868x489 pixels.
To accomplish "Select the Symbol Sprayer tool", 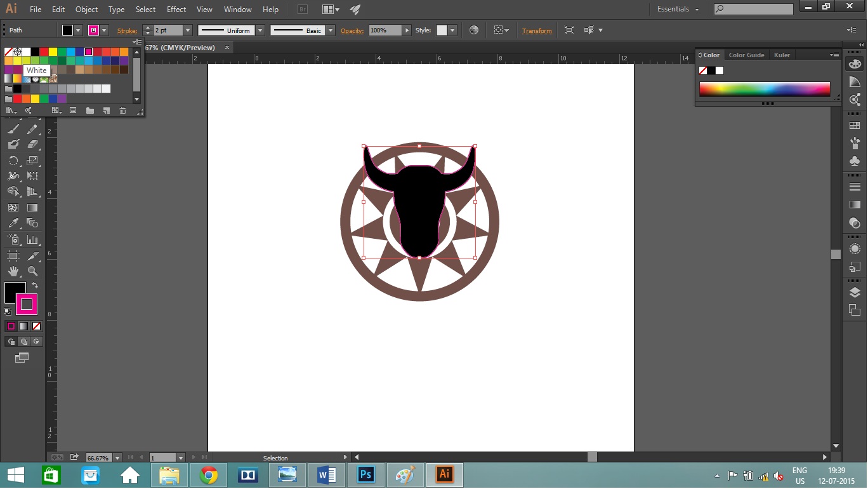I will 13,240.
